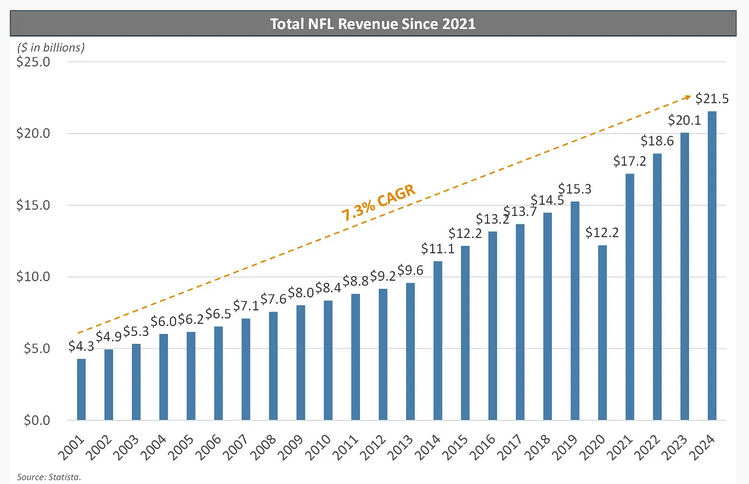This screenshot has width=749, height=484.
Task: Click the $15.0 y-axis label
Action: click(33, 205)
